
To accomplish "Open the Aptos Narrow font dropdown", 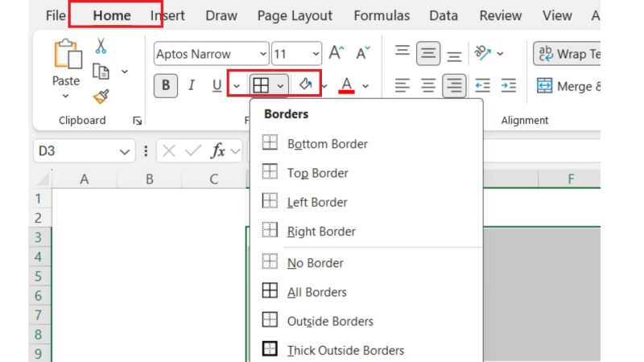I will pyautogui.click(x=263, y=54).
